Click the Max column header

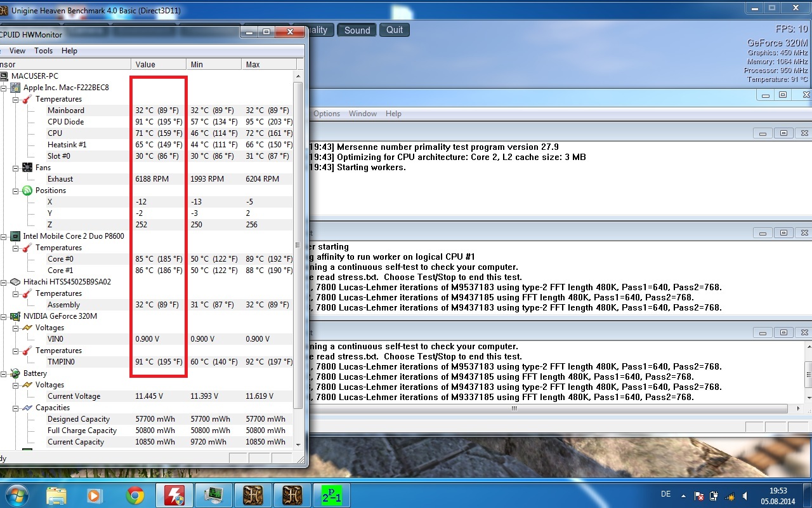click(x=269, y=64)
